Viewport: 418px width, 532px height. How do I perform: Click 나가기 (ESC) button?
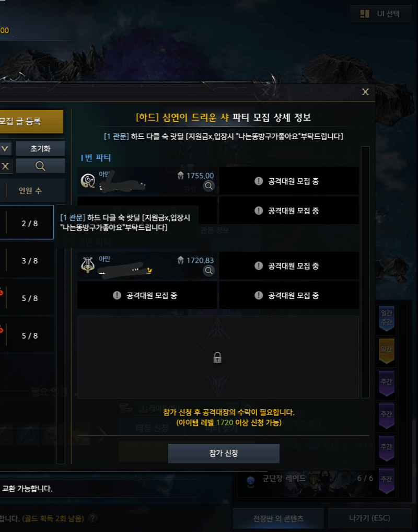(369, 518)
